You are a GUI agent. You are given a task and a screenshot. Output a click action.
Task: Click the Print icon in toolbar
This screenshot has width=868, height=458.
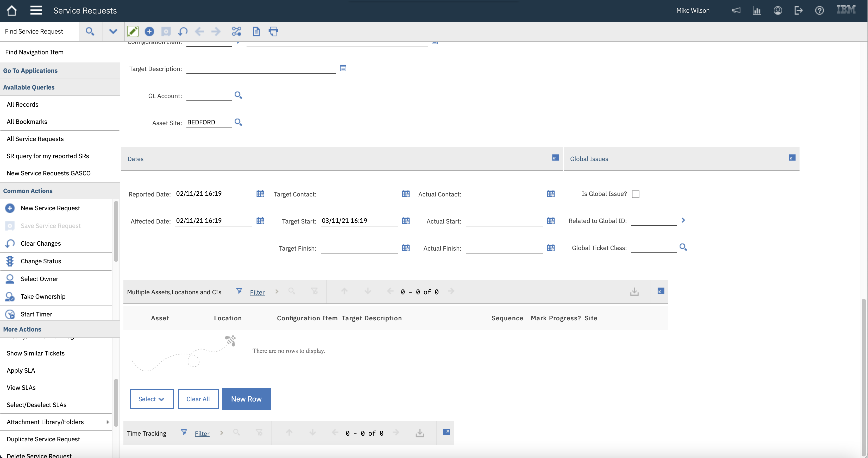point(273,32)
